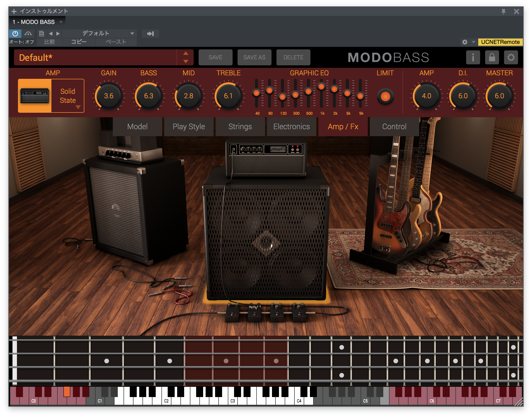
Task: Click the AMP level knob showing 4.0
Action: (426, 96)
